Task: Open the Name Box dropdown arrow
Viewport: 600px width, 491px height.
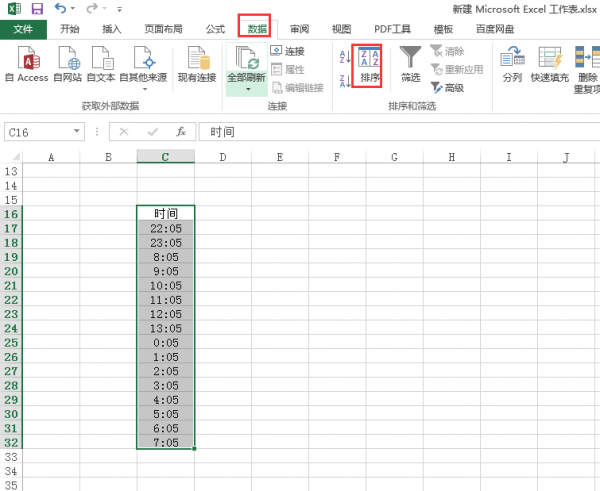Action: click(x=77, y=131)
